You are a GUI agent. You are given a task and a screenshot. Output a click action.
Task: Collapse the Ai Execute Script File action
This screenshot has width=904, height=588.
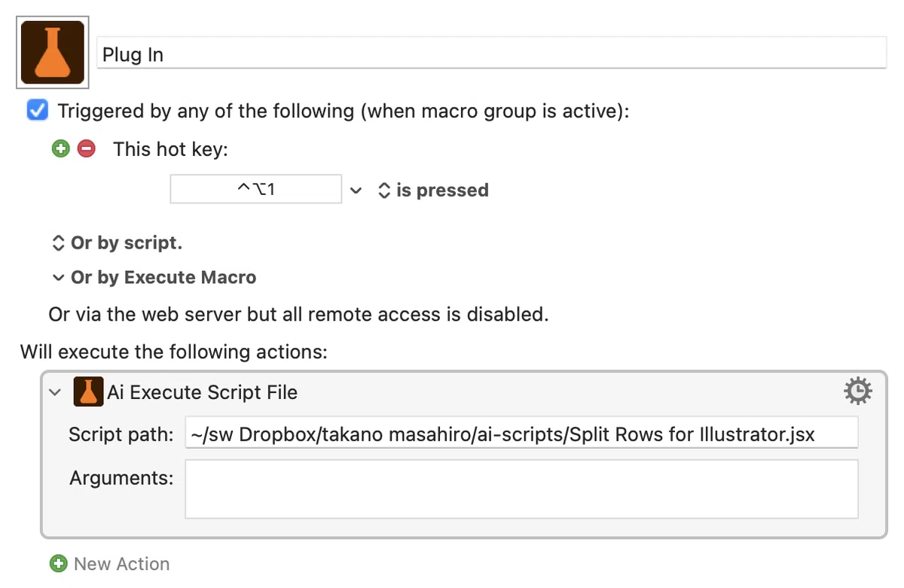pyautogui.click(x=55, y=392)
